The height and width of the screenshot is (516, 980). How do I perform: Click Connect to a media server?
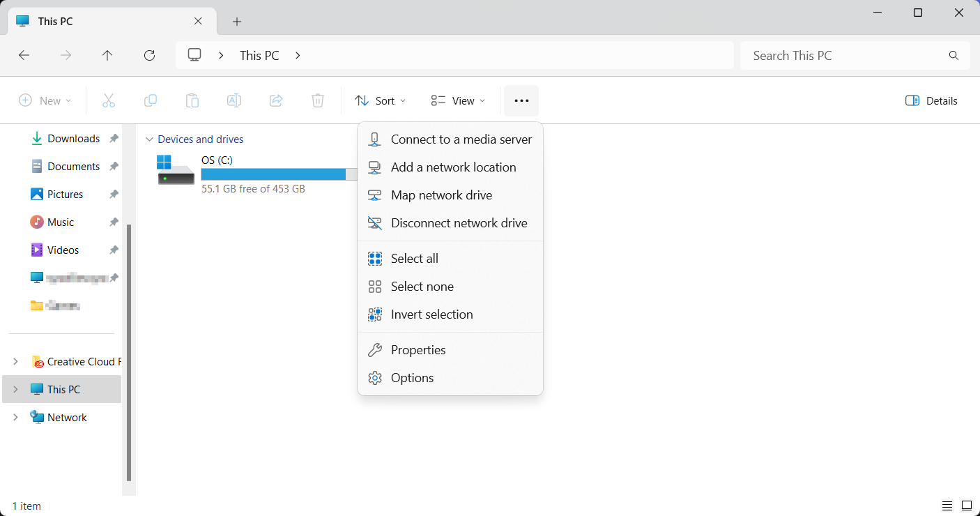pos(461,139)
